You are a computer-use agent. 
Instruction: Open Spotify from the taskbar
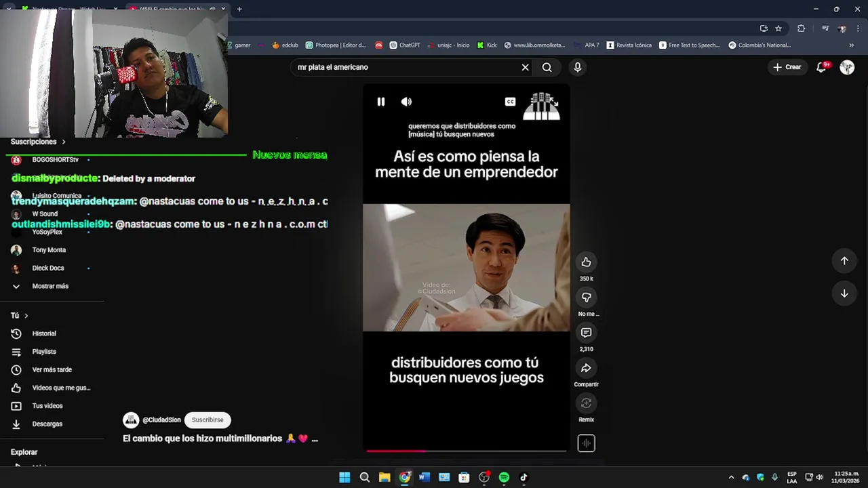(504, 478)
